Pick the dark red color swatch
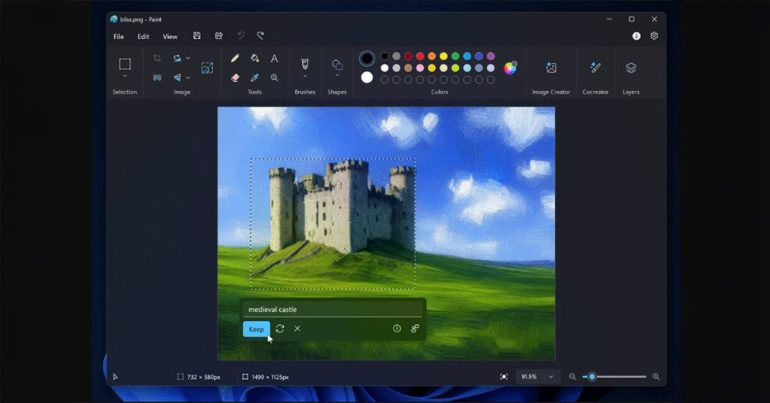Image resolution: width=770 pixels, height=403 pixels. click(x=408, y=56)
